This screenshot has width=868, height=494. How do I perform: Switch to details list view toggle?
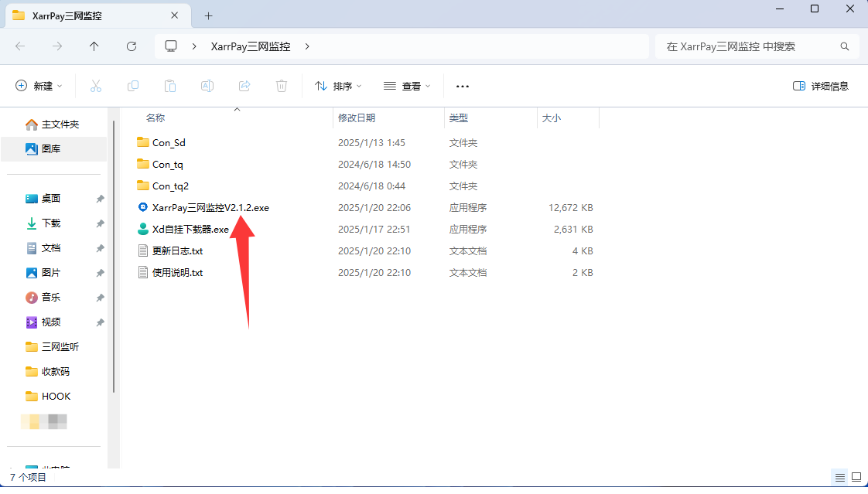(x=839, y=476)
